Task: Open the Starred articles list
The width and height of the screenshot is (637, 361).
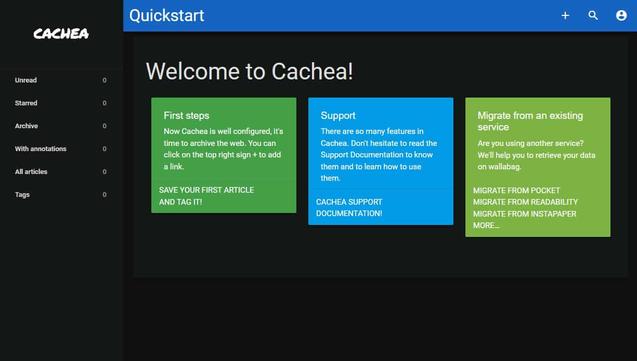Action: pos(61,103)
